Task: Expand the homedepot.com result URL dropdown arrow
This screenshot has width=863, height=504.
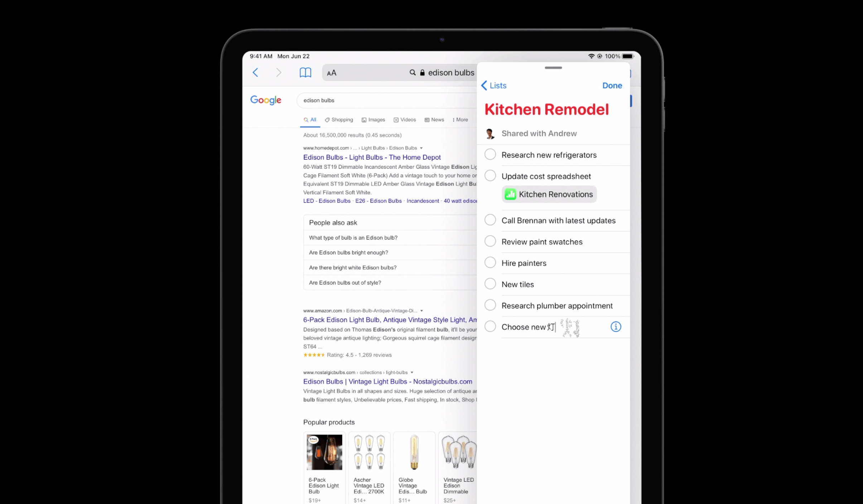Action: tap(421, 148)
